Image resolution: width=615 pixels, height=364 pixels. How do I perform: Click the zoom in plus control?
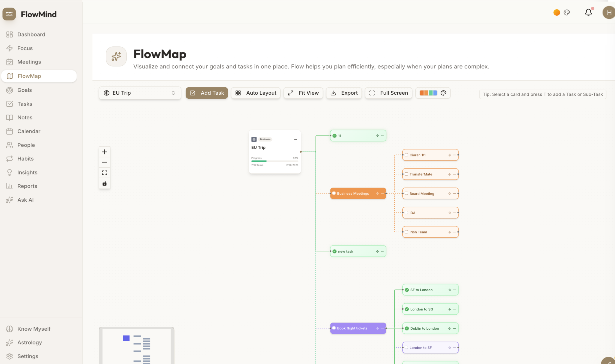[105, 152]
